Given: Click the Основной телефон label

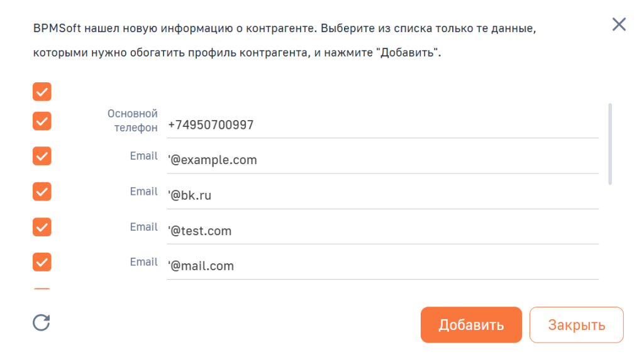Looking at the screenshot, I should tap(132, 120).
